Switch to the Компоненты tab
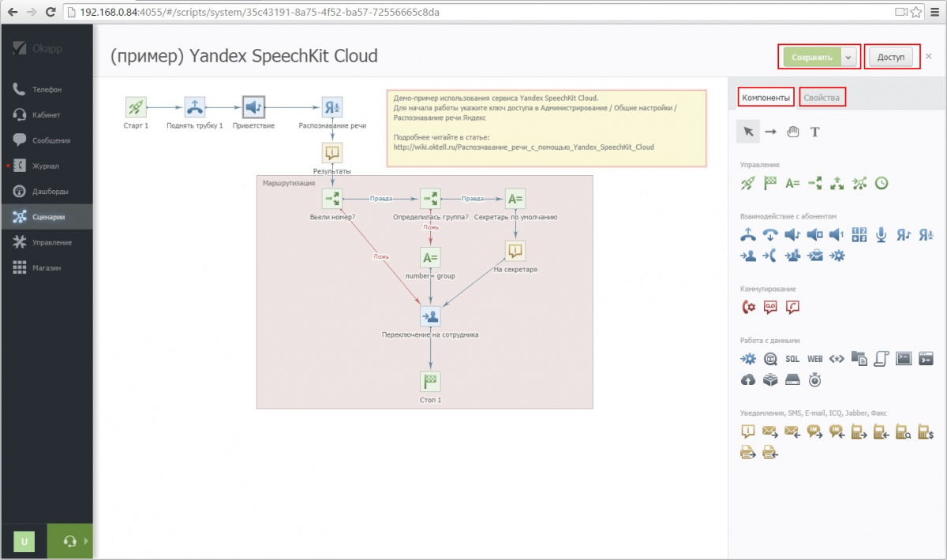Image resolution: width=947 pixels, height=560 pixels. 765,98
